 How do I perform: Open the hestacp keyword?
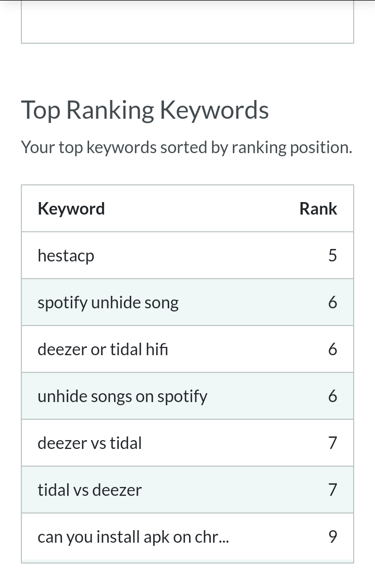(66, 256)
